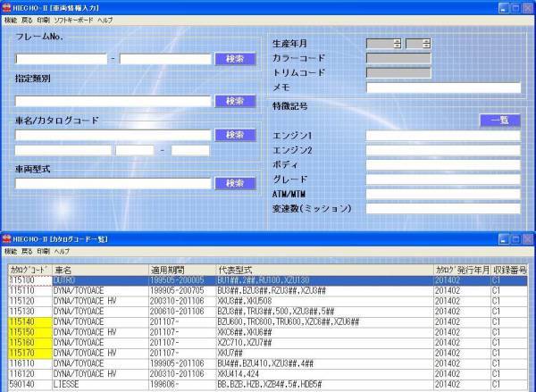Focus the エンジン1 input field

[x=443, y=136]
